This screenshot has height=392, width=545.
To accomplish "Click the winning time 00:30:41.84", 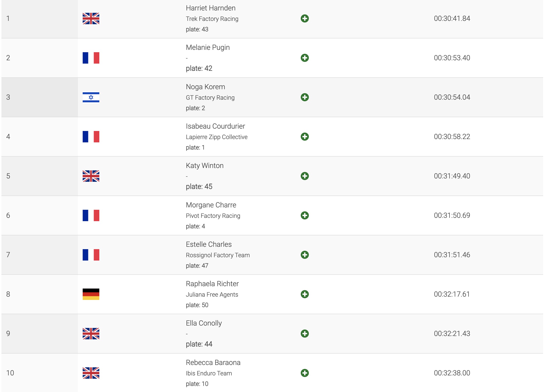I will click(x=452, y=19).
